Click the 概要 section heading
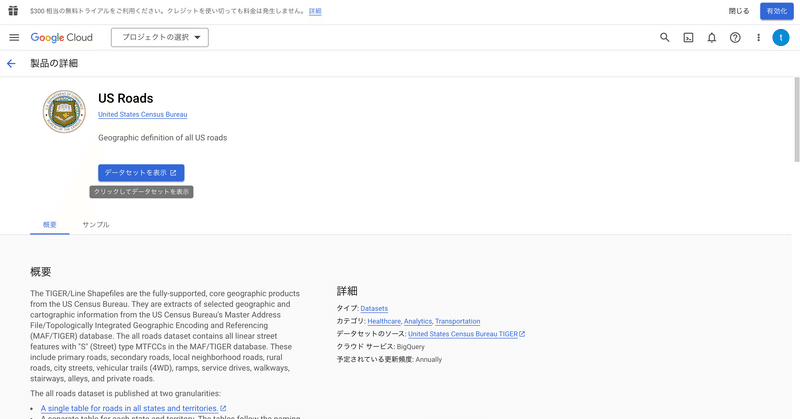This screenshot has width=800, height=419. click(x=40, y=272)
